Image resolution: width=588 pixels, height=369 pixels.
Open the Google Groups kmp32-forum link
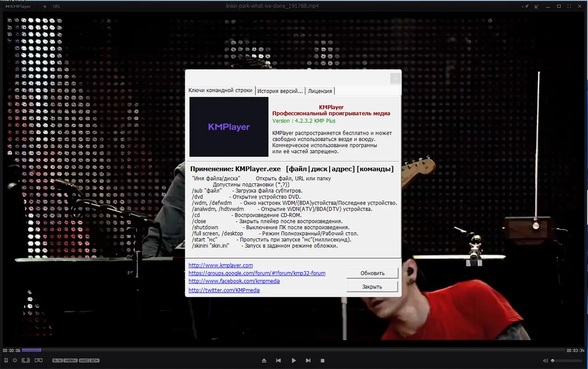coord(257,273)
